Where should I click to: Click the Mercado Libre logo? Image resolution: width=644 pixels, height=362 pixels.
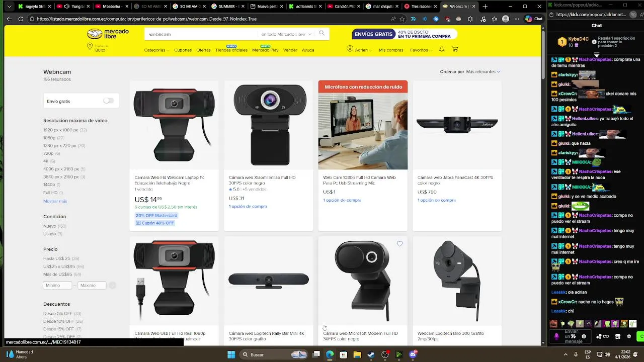(x=108, y=34)
